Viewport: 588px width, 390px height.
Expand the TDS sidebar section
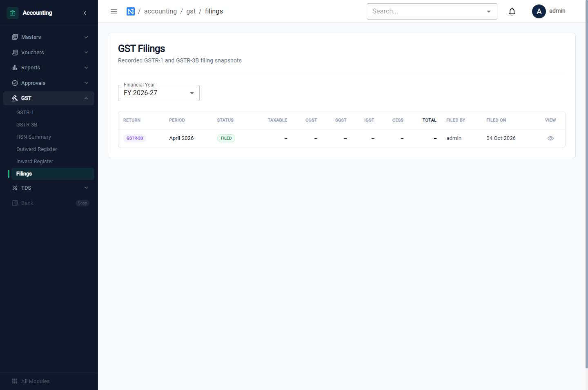pos(49,188)
